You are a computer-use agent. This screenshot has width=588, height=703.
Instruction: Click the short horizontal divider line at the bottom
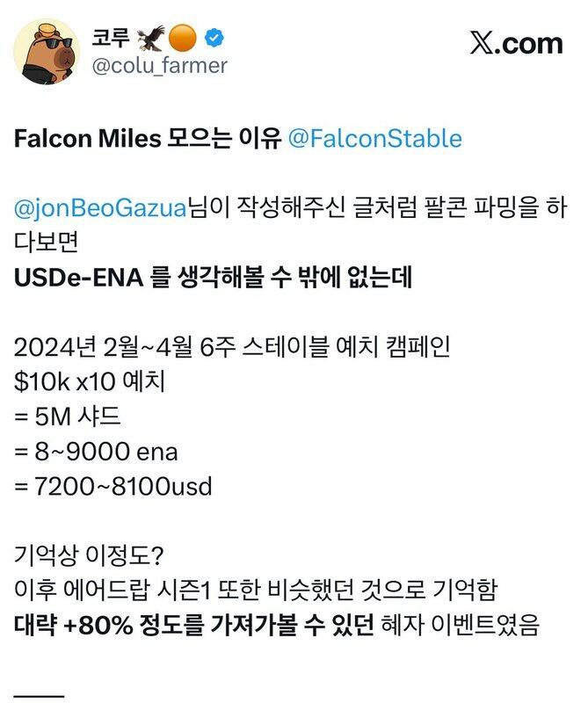coord(39,697)
